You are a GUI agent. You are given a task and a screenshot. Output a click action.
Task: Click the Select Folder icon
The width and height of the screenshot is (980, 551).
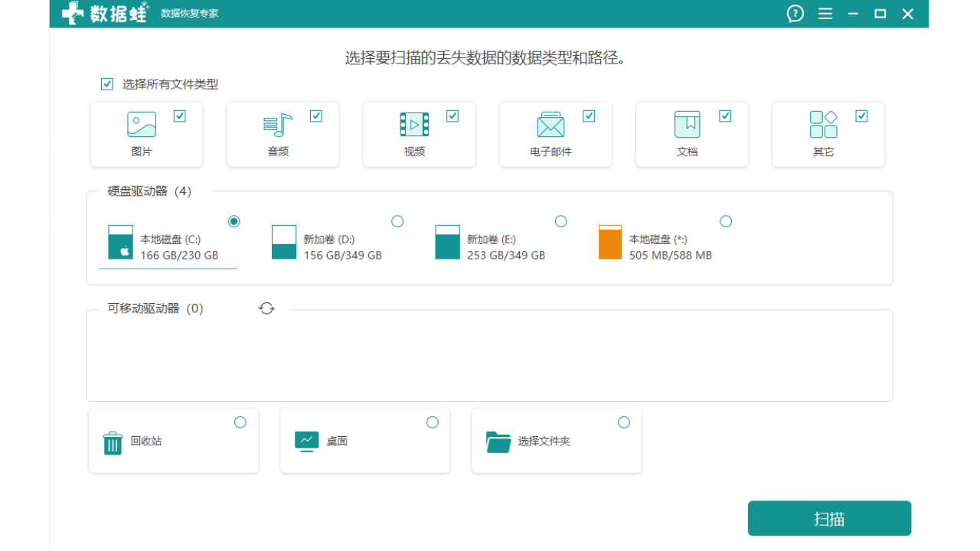[x=498, y=442]
